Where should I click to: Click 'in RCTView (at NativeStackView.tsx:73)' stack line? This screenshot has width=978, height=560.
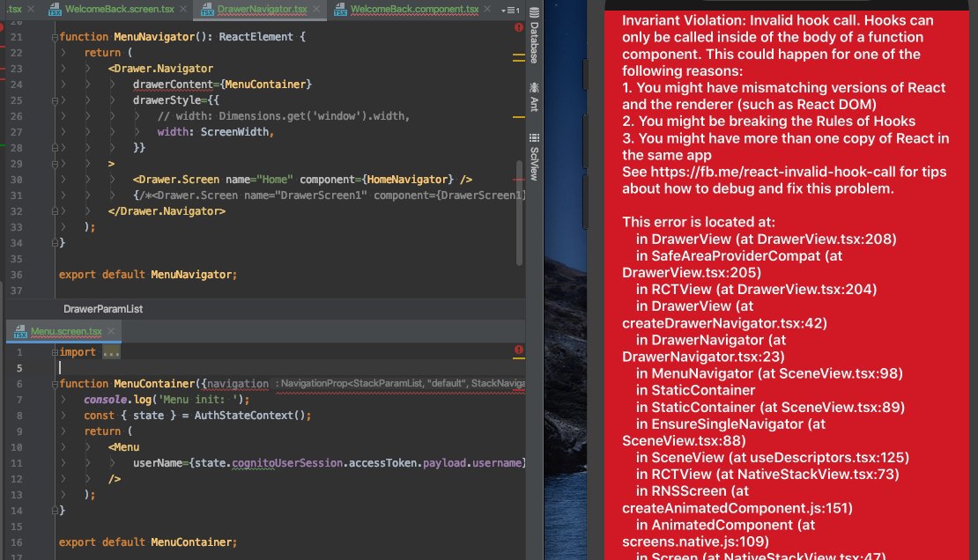pyautogui.click(x=767, y=475)
